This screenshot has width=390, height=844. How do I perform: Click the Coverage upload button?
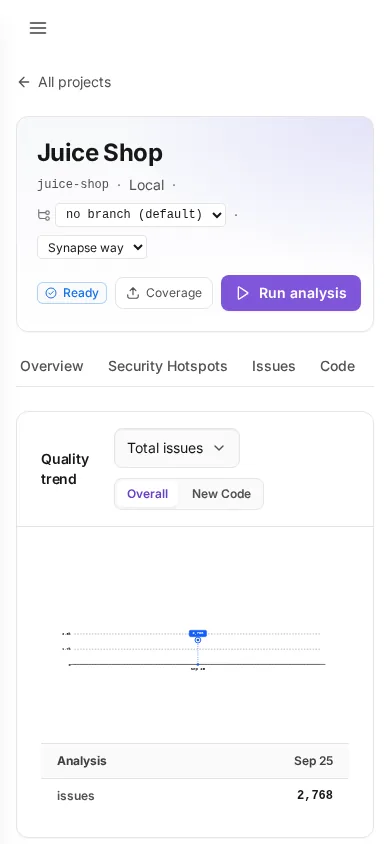click(x=164, y=293)
